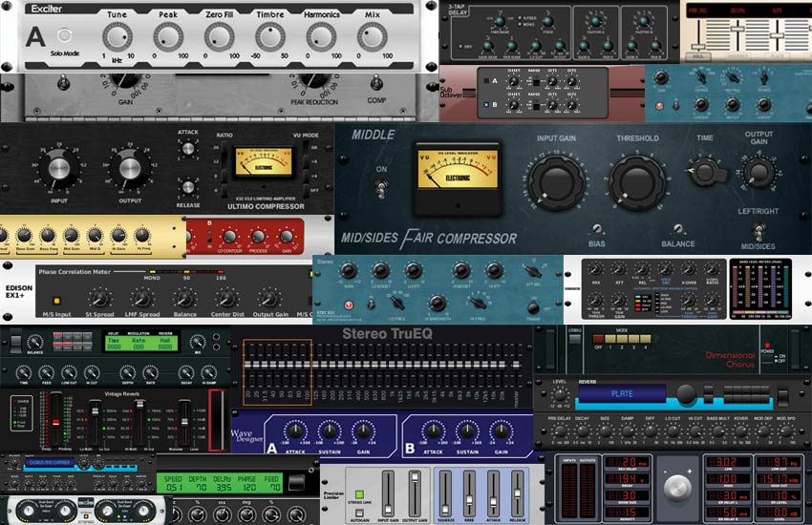This screenshot has width=812, height=525.
Task: Click the Ultimo Compressor Input knob
Action: coord(59,170)
